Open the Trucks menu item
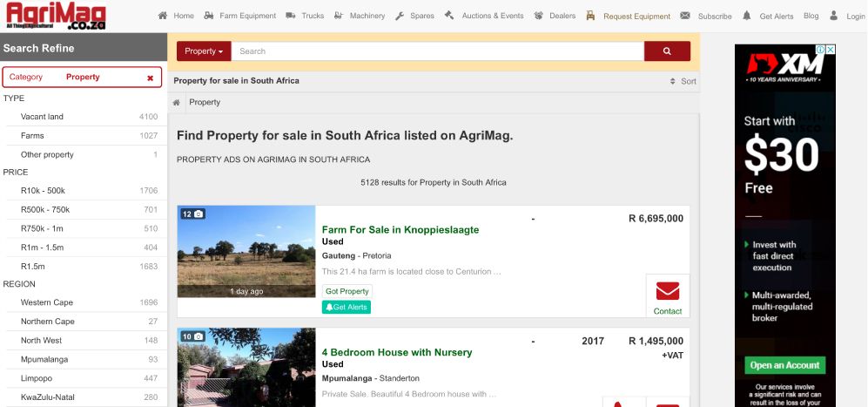868x407 pixels. pos(313,16)
